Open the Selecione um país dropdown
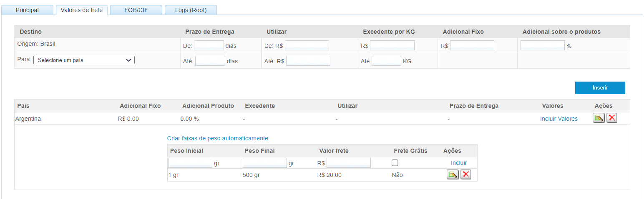Viewport: 644px width, 199px height. click(84, 60)
